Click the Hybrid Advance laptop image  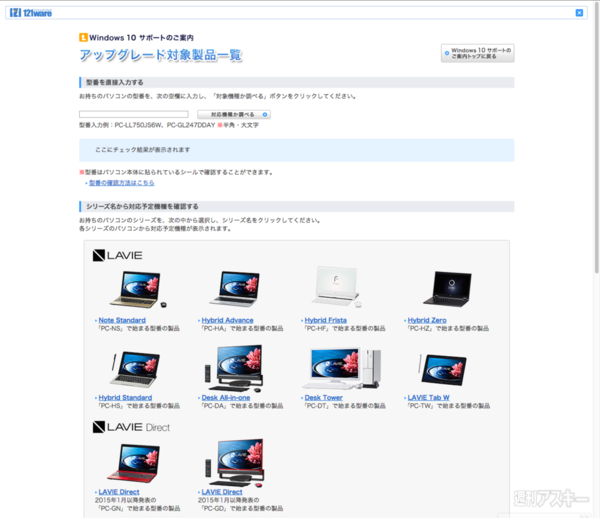pyautogui.click(x=235, y=289)
